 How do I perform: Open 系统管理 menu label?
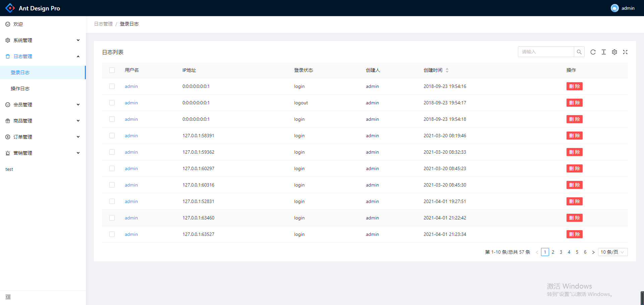click(x=23, y=40)
